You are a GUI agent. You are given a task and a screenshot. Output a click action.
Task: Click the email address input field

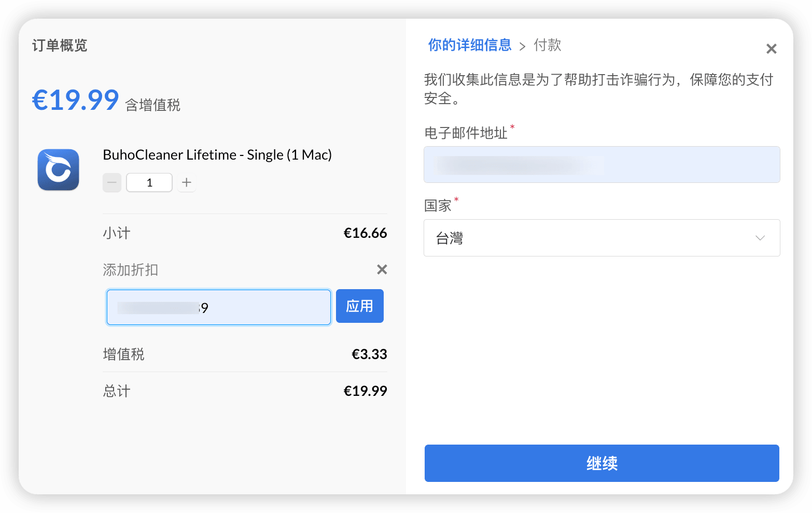pos(602,164)
